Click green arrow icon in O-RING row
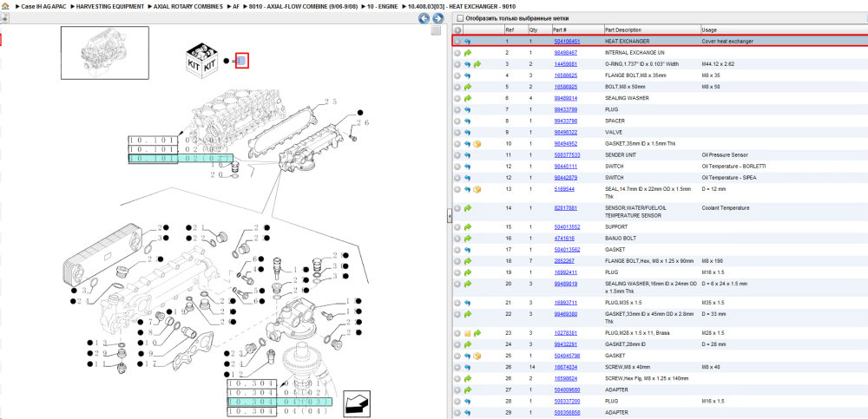This screenshot has width=868, height=419. pyautogui.click(x=477, y=64)
